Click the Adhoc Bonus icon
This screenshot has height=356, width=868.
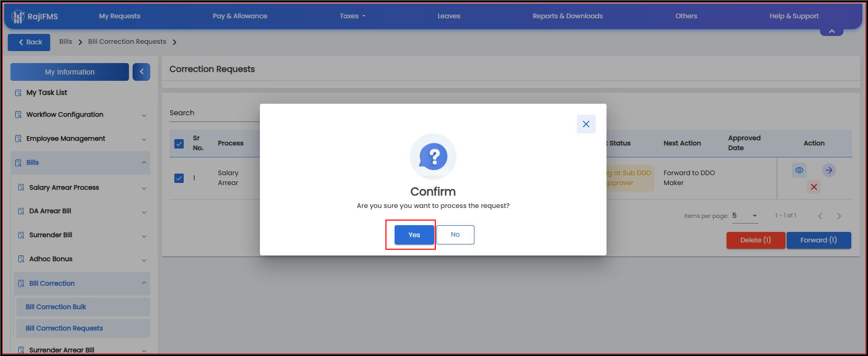21,259
